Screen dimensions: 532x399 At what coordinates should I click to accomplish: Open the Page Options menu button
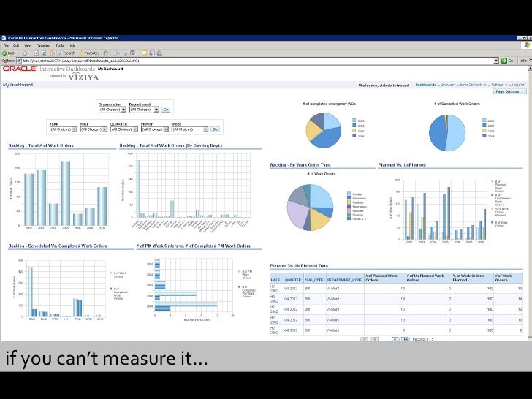(x=509, y=91)
